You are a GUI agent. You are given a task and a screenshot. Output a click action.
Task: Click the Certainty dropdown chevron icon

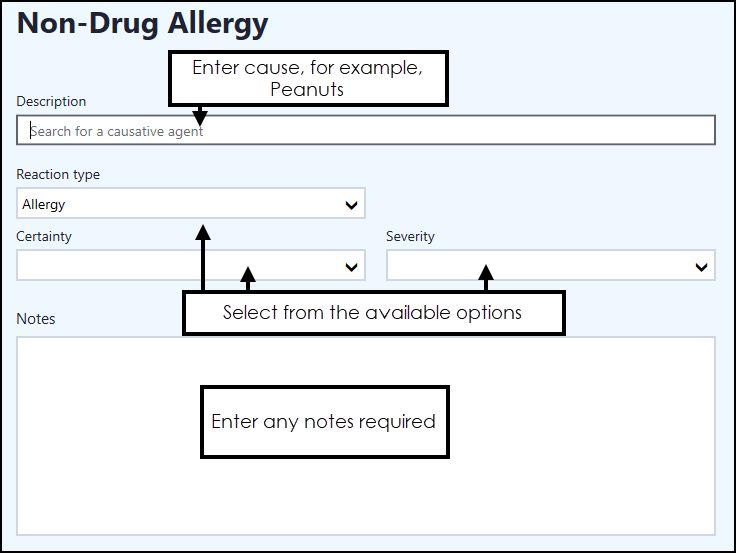click(x=351, y=267)
